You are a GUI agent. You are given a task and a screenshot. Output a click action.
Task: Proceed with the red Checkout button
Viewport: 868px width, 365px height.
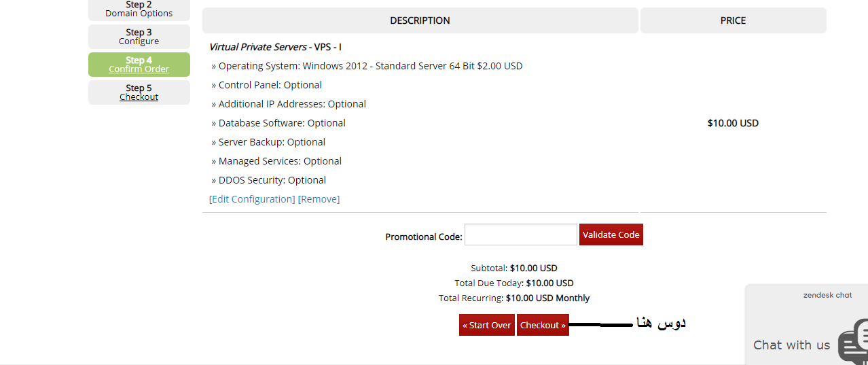543,325
